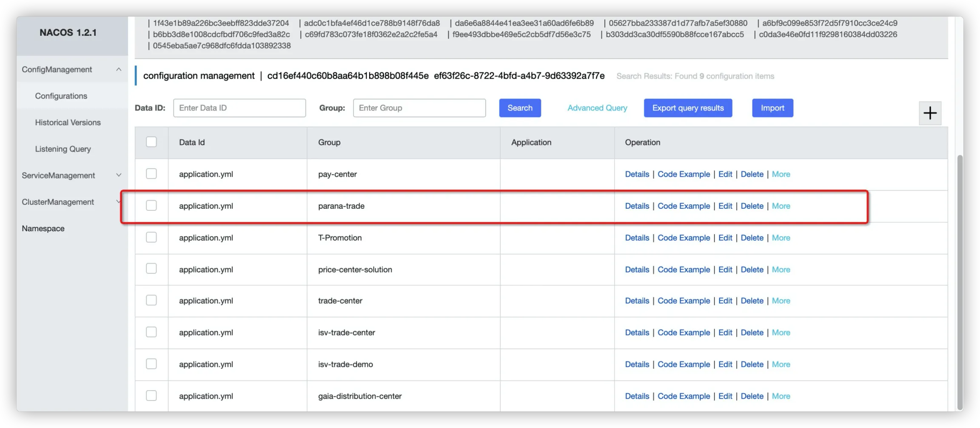Check the pay-center row checkbox
Viewport: 980px width, 428px height.
151,174
